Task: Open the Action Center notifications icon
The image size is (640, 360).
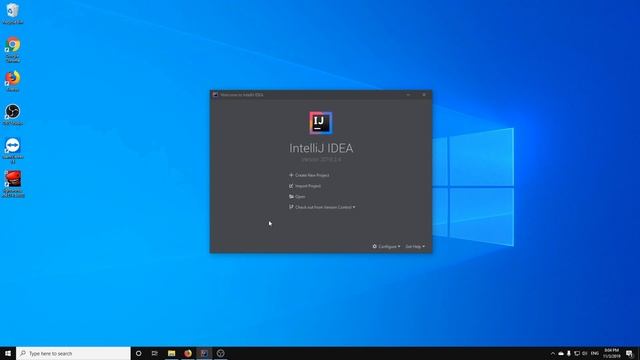Action: point(629,353)
